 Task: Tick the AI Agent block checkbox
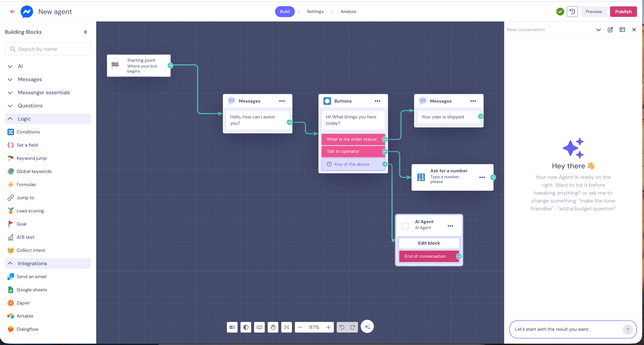point(405,226)
